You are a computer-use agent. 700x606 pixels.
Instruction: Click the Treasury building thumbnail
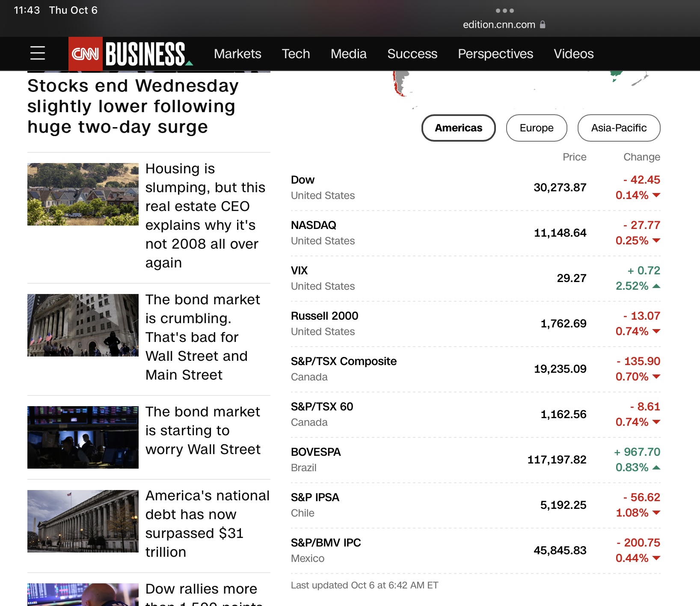pyautogui.click(x=83, y=521)
